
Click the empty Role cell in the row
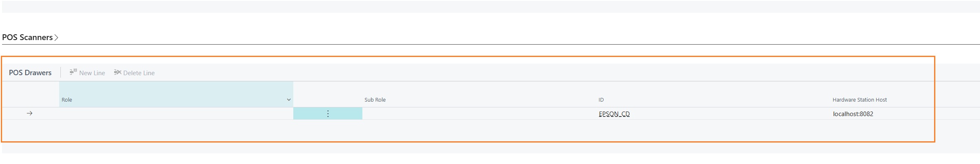(176, 114)
